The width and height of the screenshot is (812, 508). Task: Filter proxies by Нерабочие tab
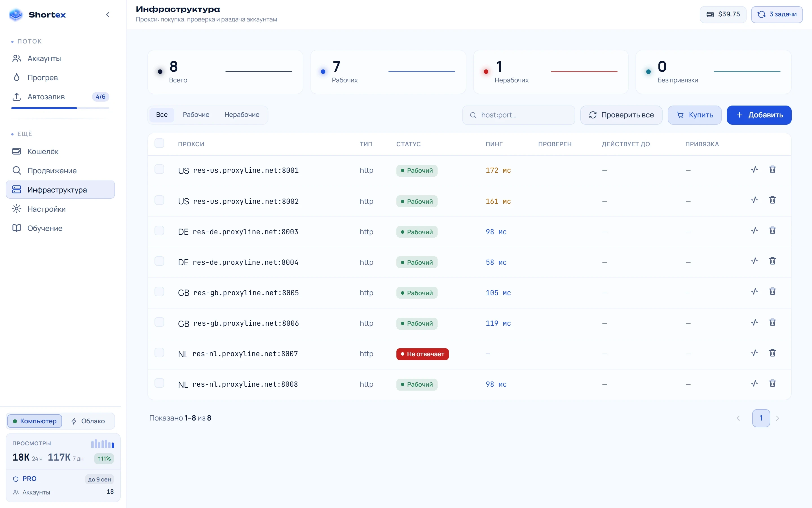tap(242, 115)
